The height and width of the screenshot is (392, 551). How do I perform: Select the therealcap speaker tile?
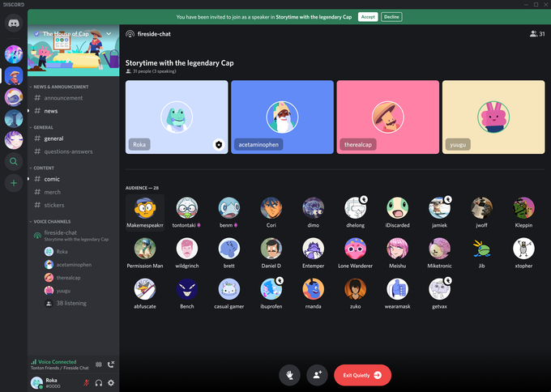pos(388,117)
